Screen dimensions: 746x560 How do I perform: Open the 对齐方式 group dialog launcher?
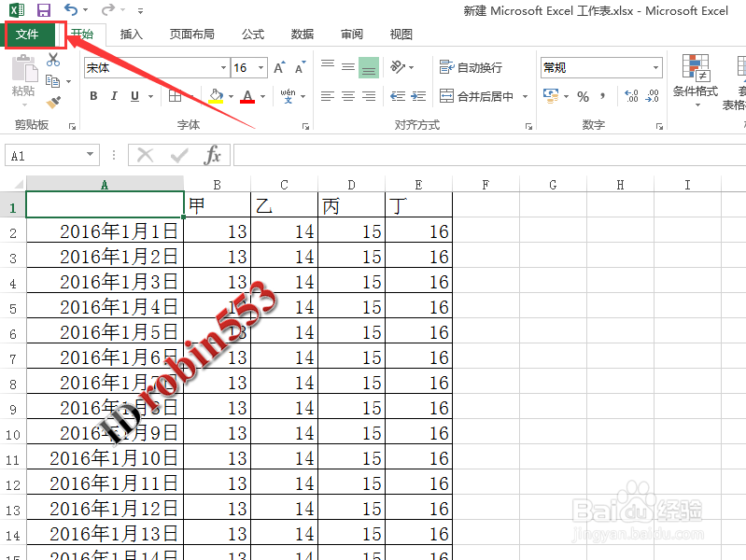click(x=528, y=126)
